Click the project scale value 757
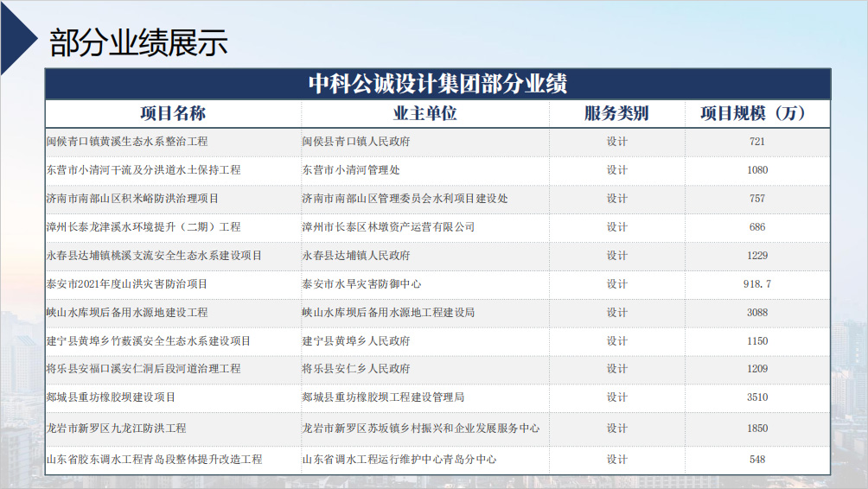The height and width of the screenshot is (489, 868). tap(757, 199)
